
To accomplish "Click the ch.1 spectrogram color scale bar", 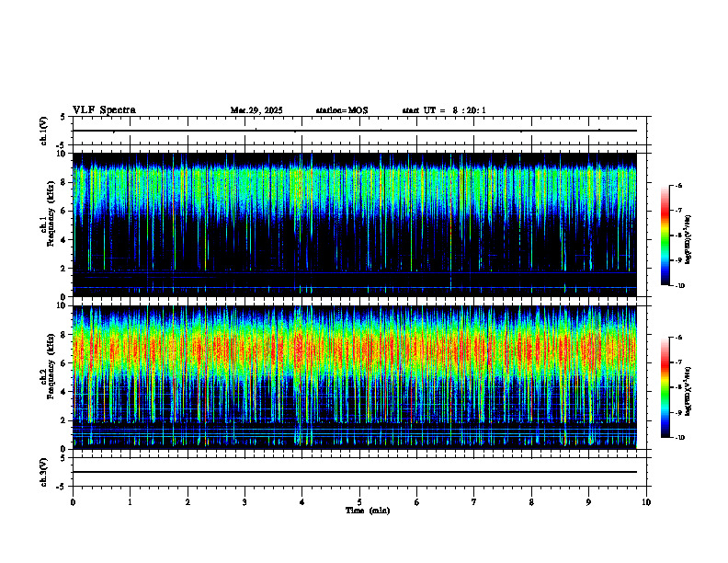I will pyautogui.click(x=665, y=236).
